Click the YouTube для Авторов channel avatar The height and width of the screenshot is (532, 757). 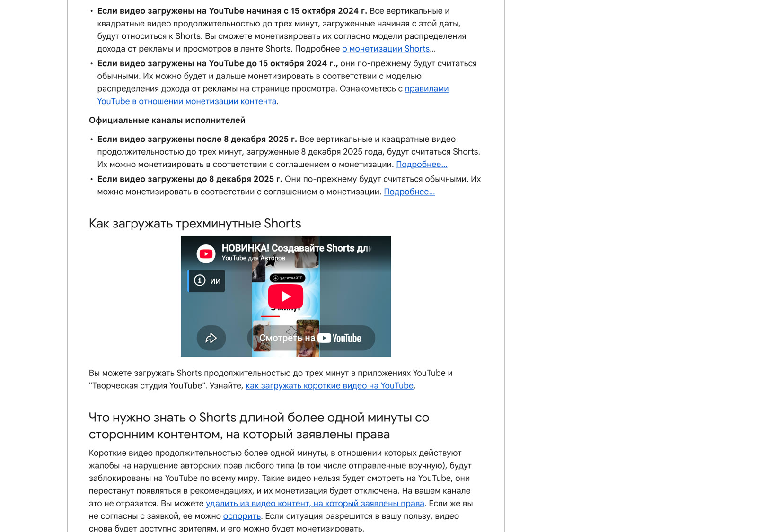point(206,254)
